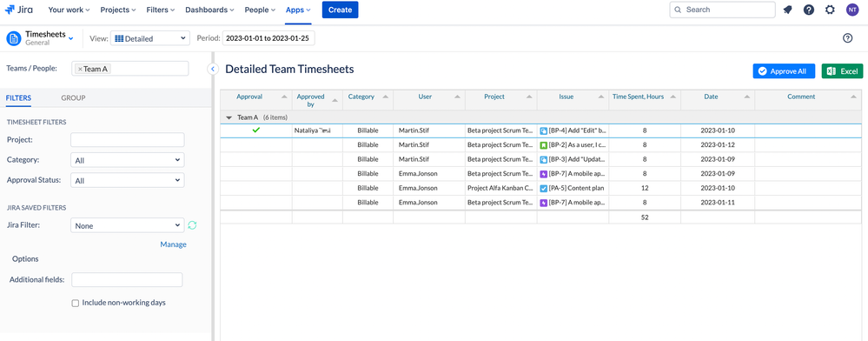Screen dimensions: 868x341
Task: Click the Manage link
Action: pyautogui.click(x=173, y=244)
